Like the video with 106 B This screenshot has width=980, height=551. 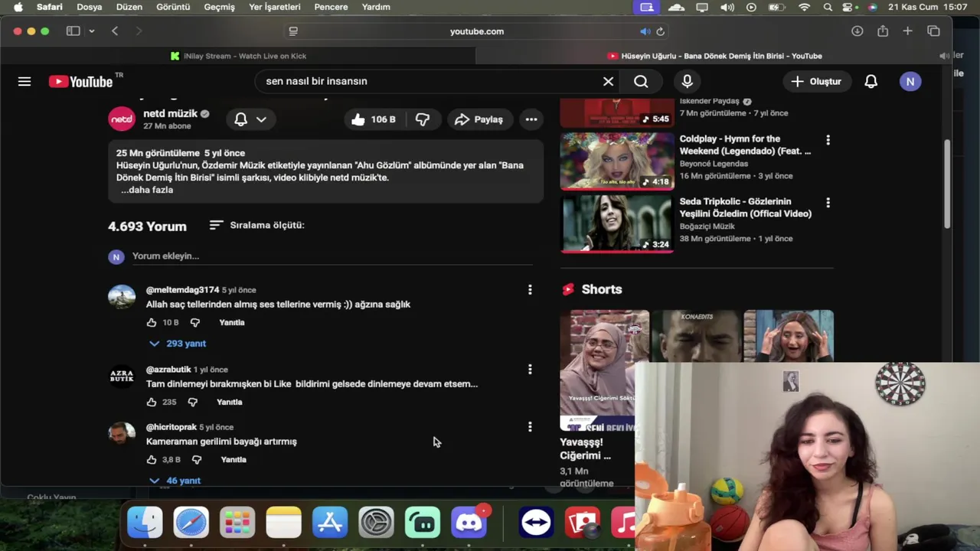(x=374, y=119)
